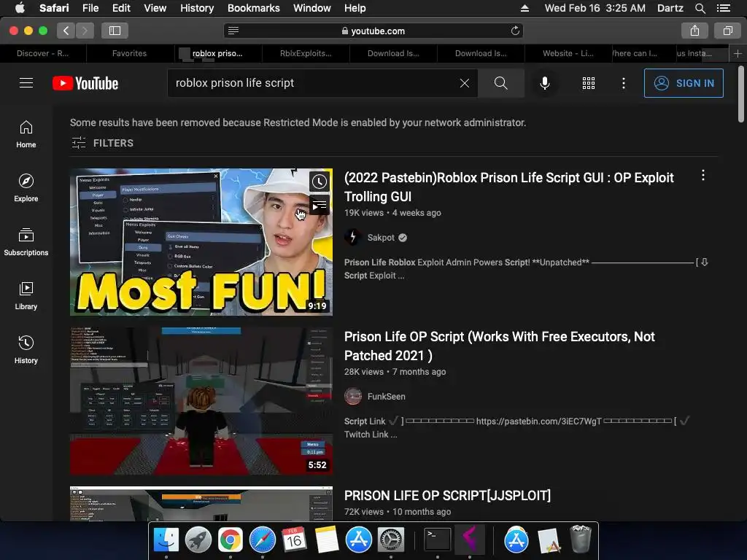Open the Safari share button
The width and height of the screenshot is (747, 560).
tap(694, 31)
